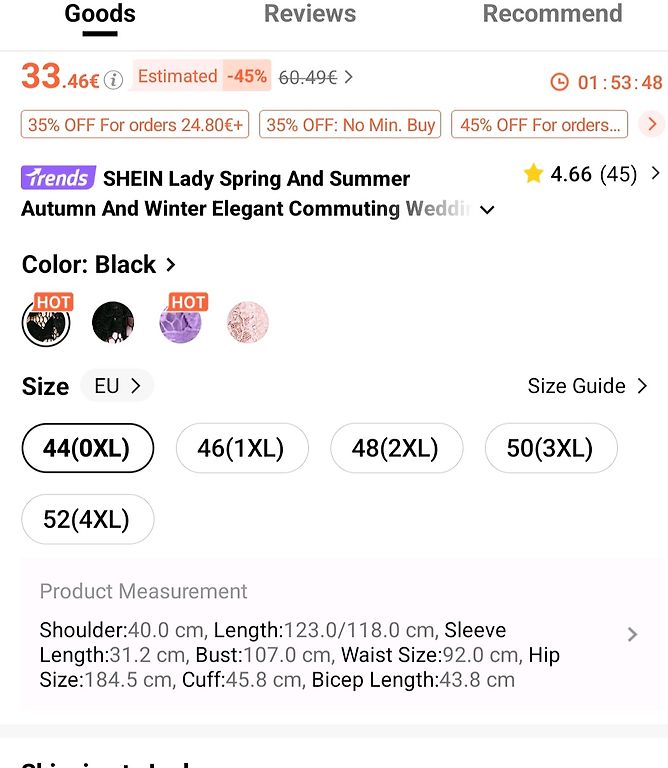Open price details arrow beside 60.49€
Screen dimensions: 668x768
348,77
